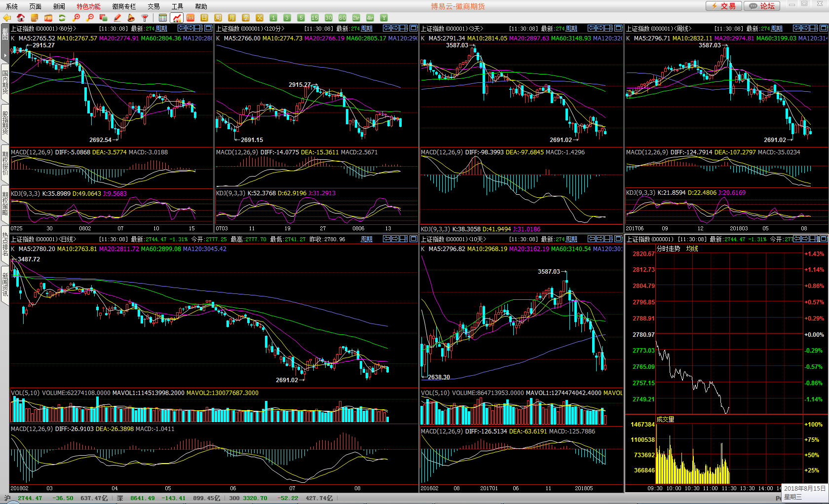
Task: Open 周期 dropdown in 周线 panel
Action: coord(777,29)
